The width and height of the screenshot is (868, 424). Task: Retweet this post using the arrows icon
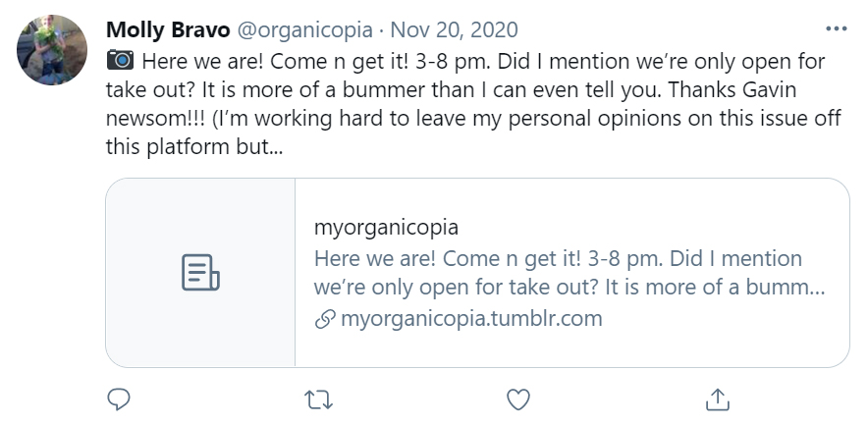(x=319, y=399)
